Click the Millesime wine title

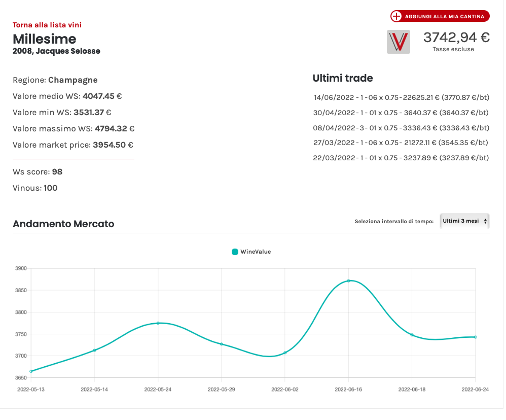(45, 39)
